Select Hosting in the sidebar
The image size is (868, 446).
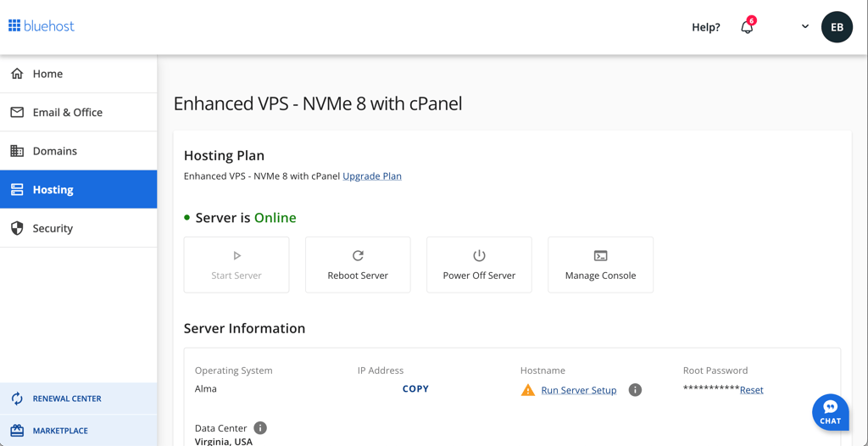79,189
